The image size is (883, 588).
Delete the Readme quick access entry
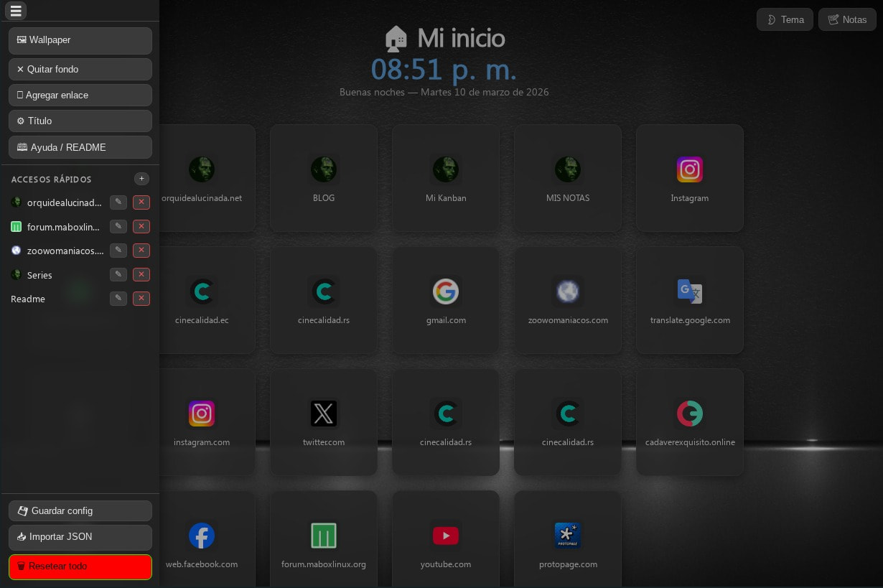pyautogui.click(x=141, y=299)
